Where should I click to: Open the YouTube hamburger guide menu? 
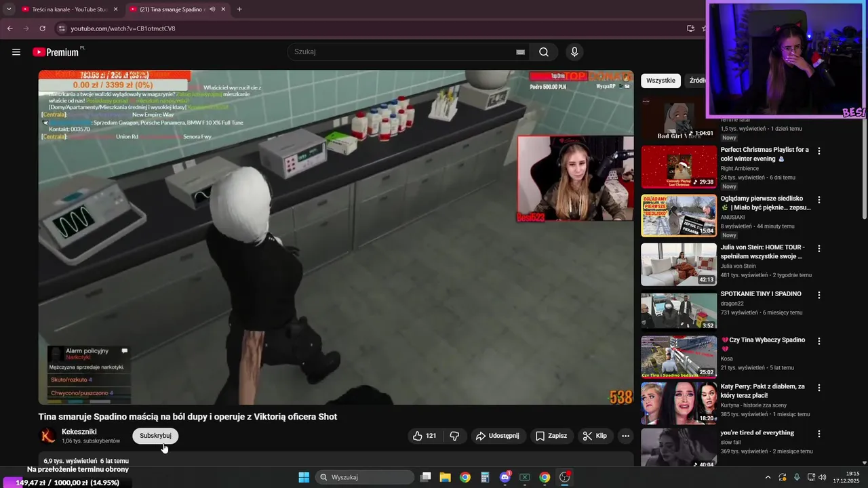click(16, 52)
